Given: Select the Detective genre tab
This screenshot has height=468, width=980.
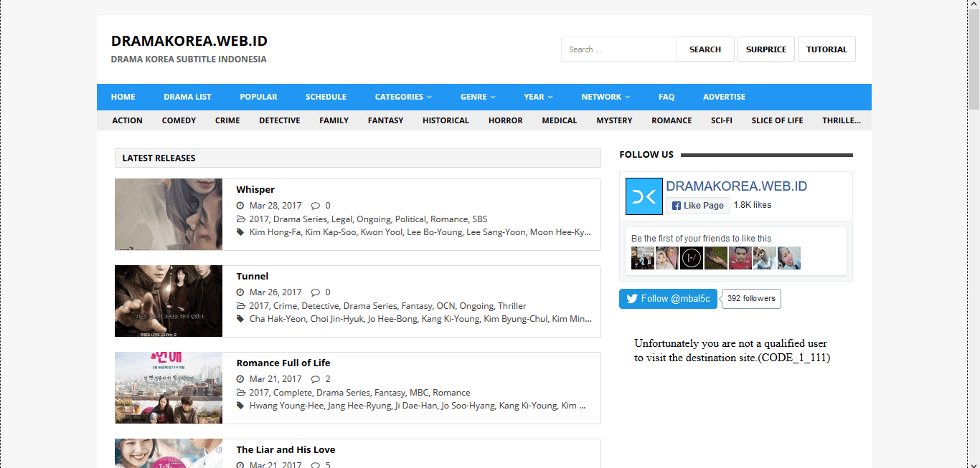Looking at the screenshot, I should click(280, 120).
